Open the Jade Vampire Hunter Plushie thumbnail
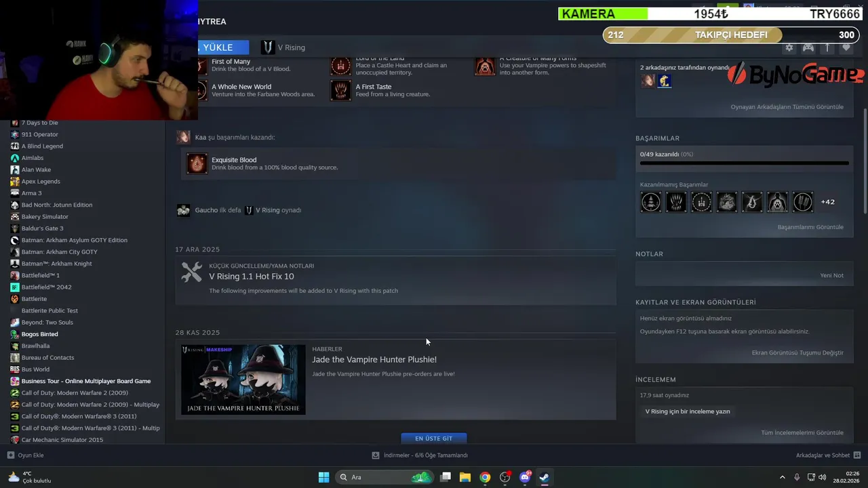Viewport: 868px width, 488px height. pyautogui.click(x=243, y=380)
